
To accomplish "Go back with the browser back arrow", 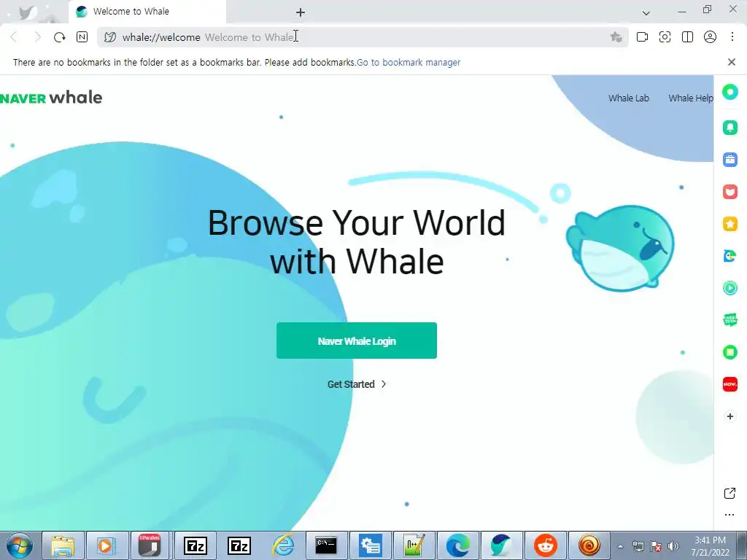I will 15,37.
